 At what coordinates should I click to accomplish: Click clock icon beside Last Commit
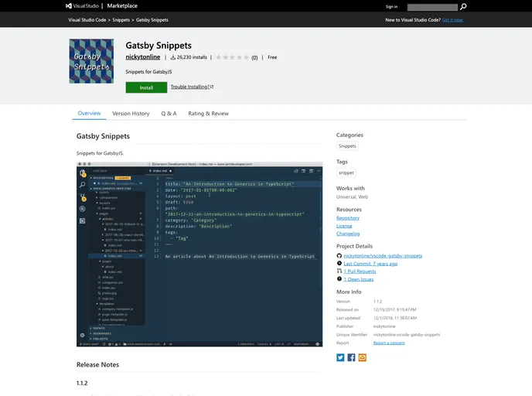tap(339, 263)
